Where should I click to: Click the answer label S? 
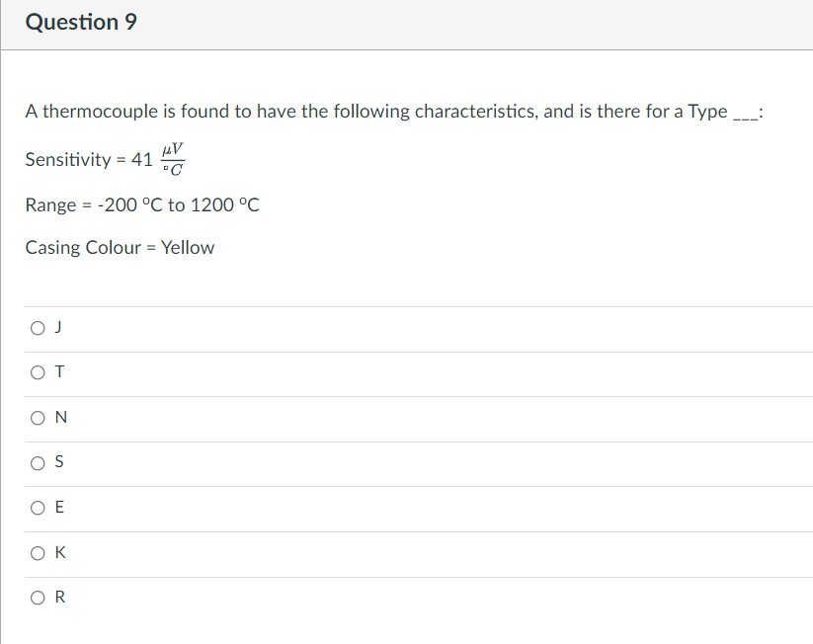coord(58,461)
